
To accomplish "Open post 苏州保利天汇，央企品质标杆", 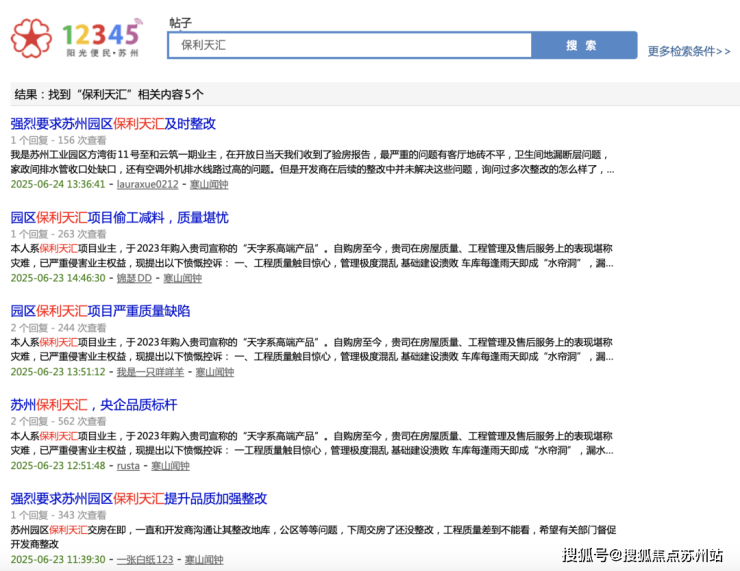I will pos(94,405).
